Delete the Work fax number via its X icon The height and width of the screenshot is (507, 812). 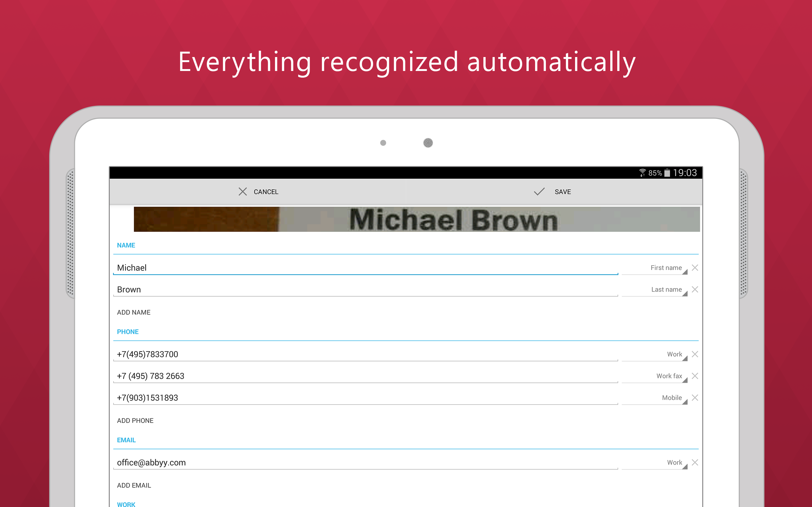point(695,375)
